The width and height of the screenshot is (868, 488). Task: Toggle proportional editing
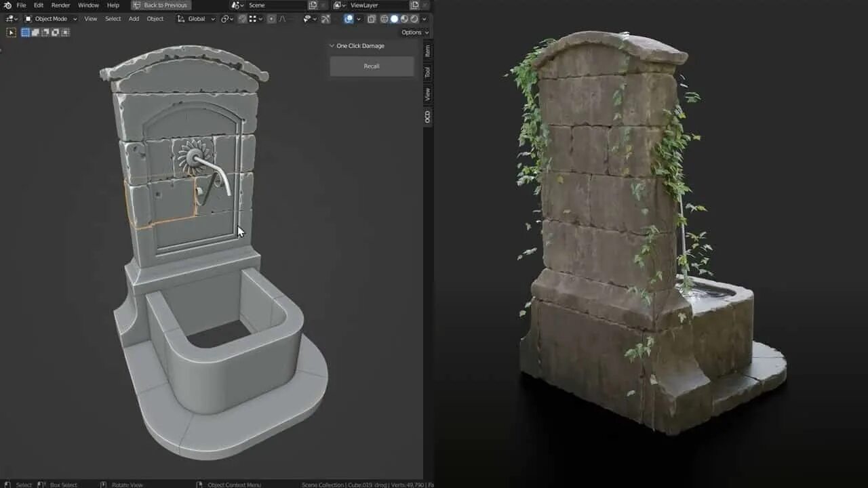coord(271,18)
